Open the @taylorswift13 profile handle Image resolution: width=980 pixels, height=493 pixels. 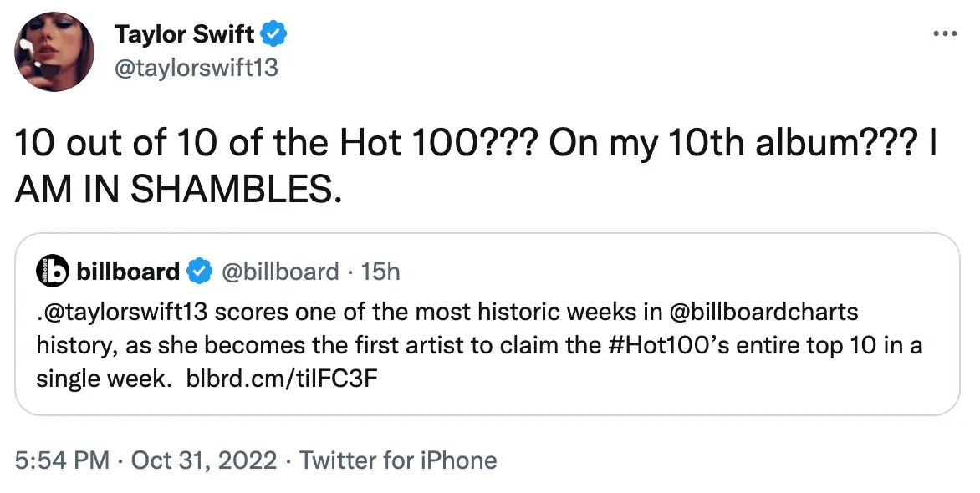coord(197,69)
